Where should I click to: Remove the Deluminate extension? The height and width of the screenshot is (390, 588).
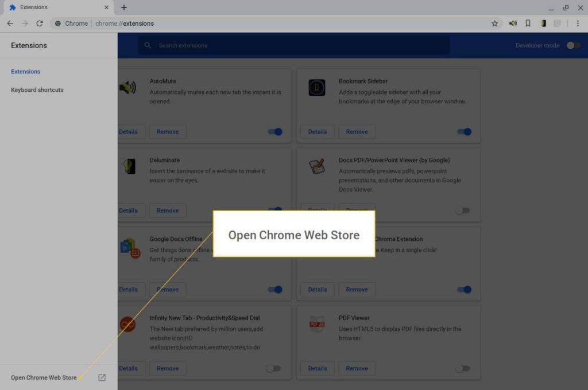tap(168, 210)
